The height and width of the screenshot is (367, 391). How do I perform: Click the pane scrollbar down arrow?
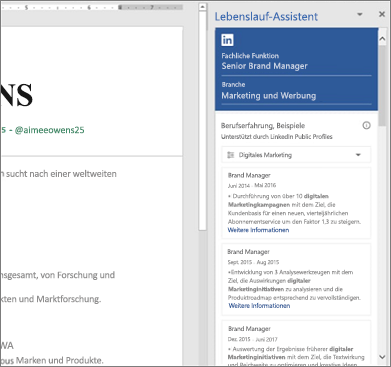coord(382,357)
